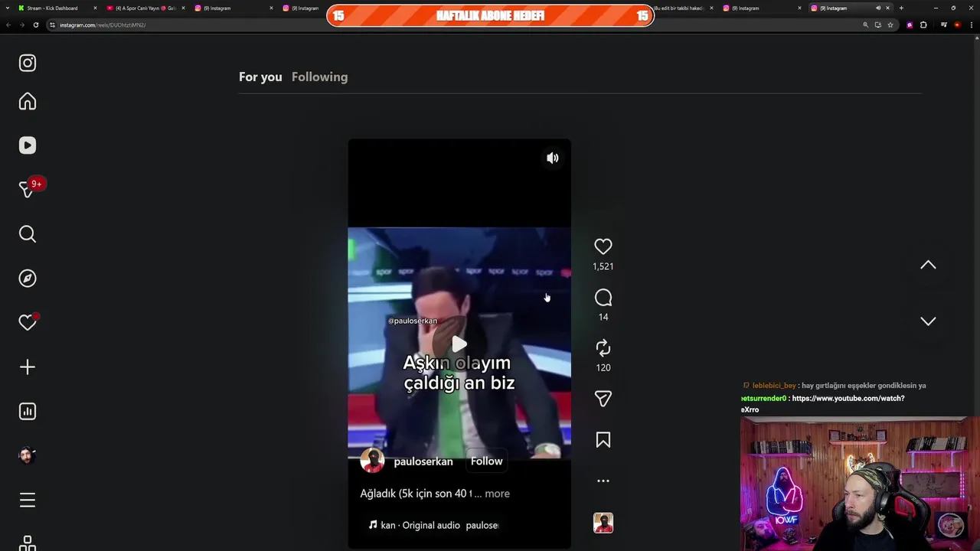Create new post with plus icon
This screenshot has height=551, width=980.
tap(28, 367)
